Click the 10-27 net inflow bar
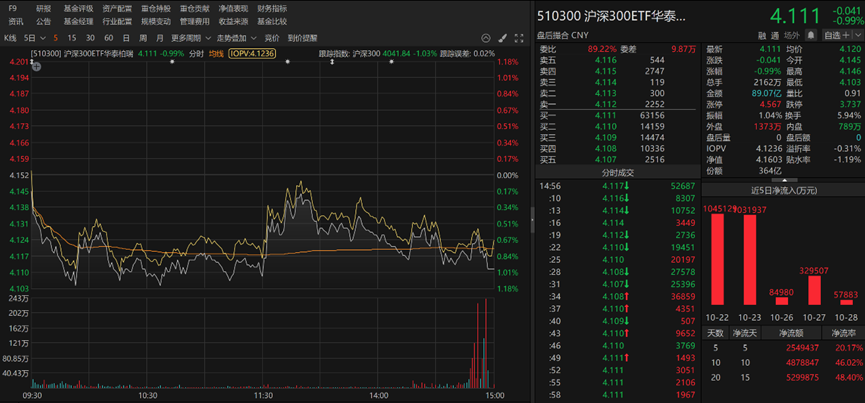Image resolution: width=865 pixels, height=403 pixels. [814, 290]
